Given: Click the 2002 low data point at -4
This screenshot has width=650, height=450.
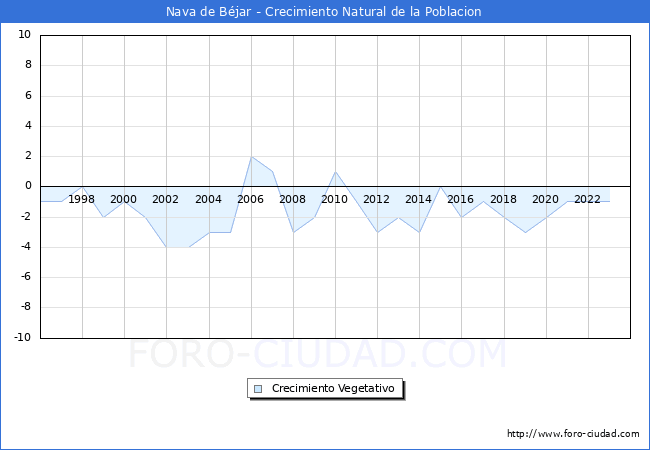Looking at the screenshot, I should pos(167,247).
